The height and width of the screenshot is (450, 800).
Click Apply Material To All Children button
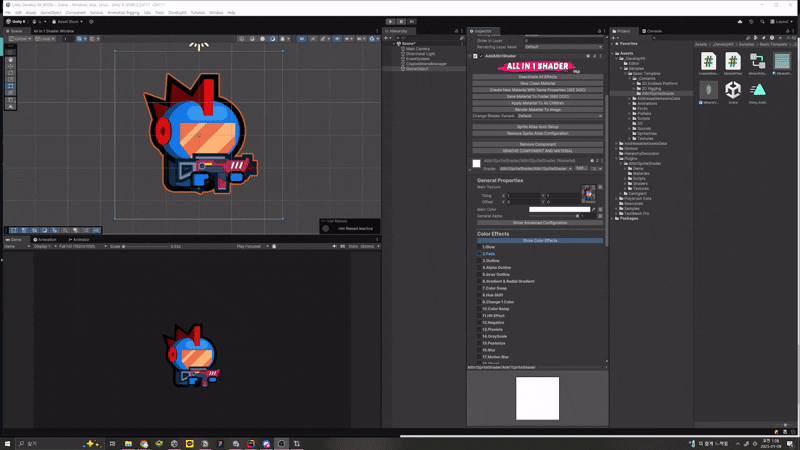[538, 103]
